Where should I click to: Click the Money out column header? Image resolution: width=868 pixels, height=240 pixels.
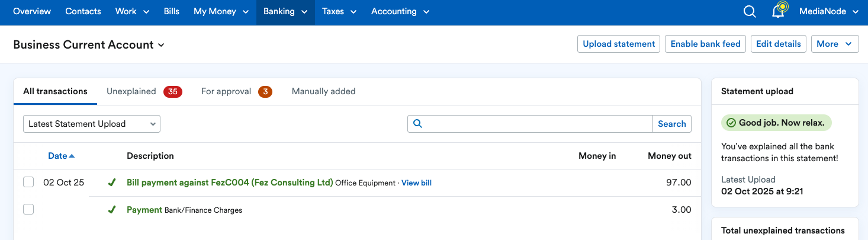(670, 156)
